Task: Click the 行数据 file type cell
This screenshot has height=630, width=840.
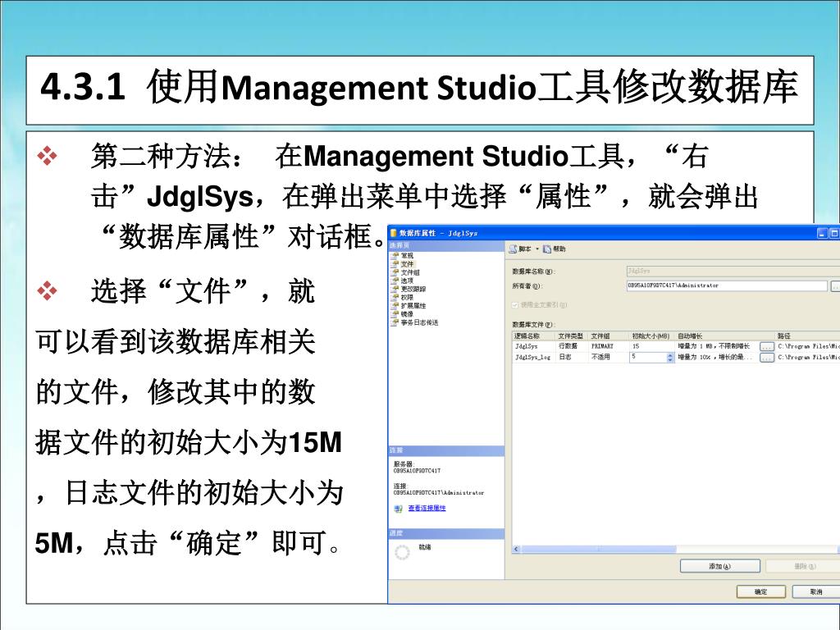Action: tap(572, 347)
